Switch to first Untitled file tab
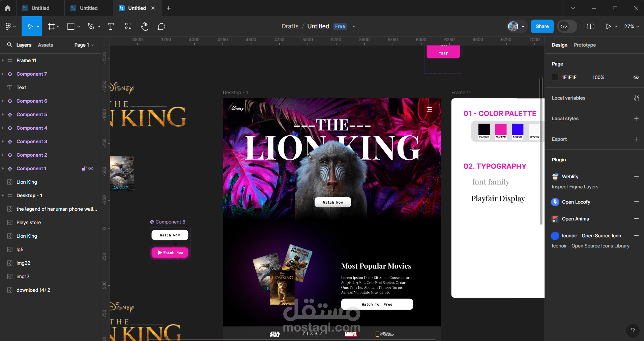The height and width of the screenshot is (341, 644). pos(40,8)
